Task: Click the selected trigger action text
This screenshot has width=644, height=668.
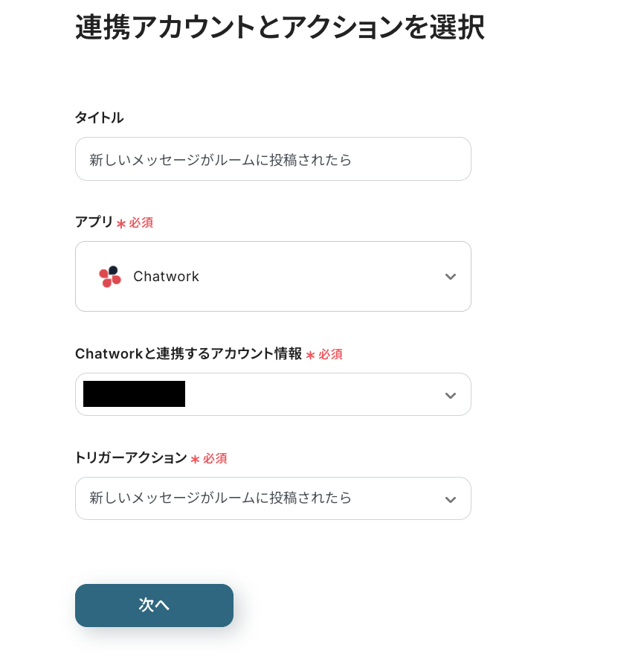Action: (220, 498)
